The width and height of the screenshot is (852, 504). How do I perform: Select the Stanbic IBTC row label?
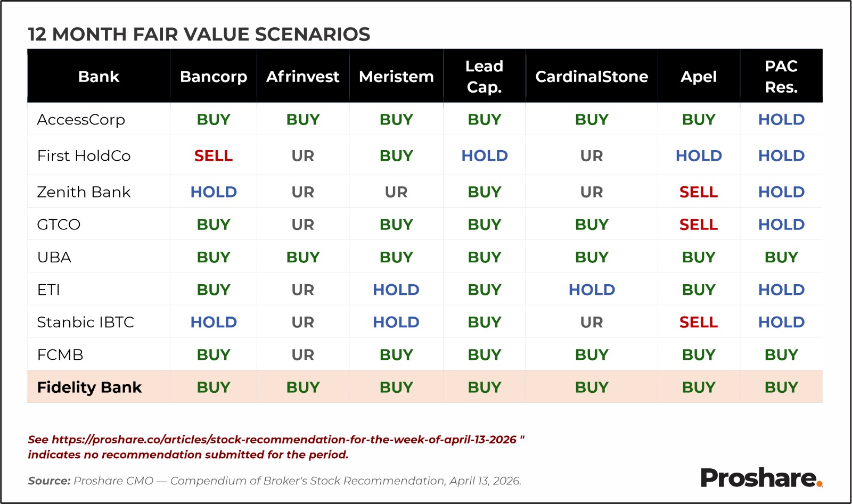[x=85, y=323]
